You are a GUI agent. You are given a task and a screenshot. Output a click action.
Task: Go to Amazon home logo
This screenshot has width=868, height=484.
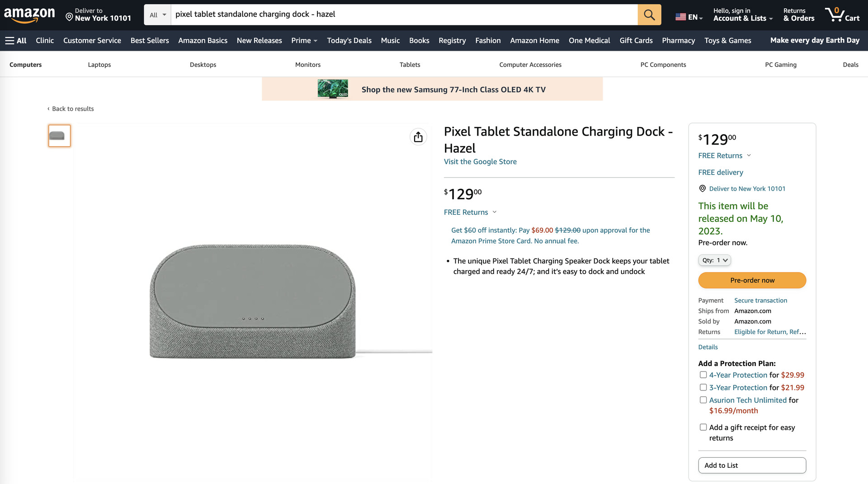tap(29, 14)
